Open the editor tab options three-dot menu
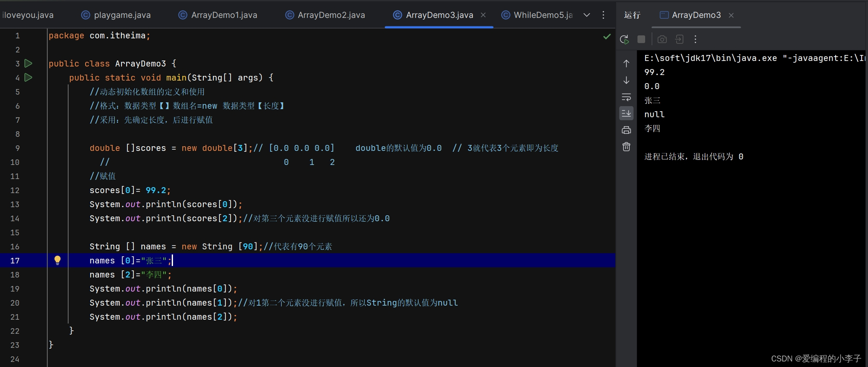The height and width of the screenshot is (367, 868). tap(603, 15)
